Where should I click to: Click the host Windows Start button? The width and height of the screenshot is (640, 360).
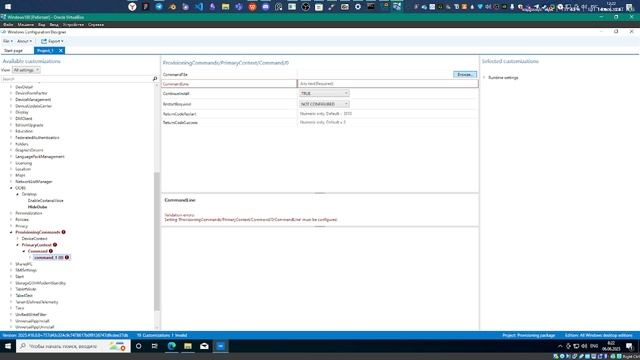(8, 7)
